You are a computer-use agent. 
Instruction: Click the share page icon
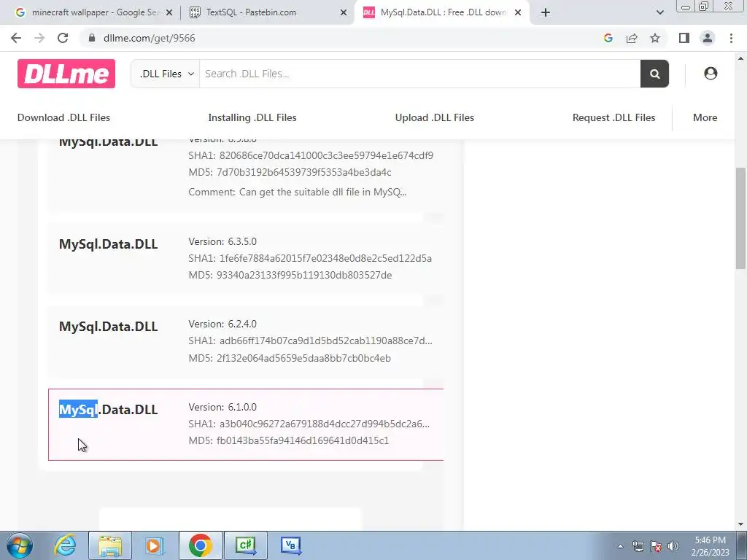(x=632, y=38)
